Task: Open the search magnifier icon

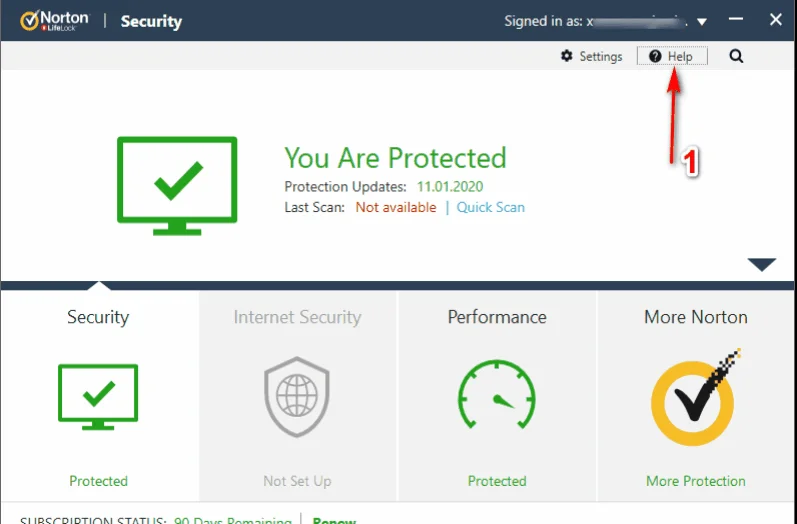Action: point(736,57)
